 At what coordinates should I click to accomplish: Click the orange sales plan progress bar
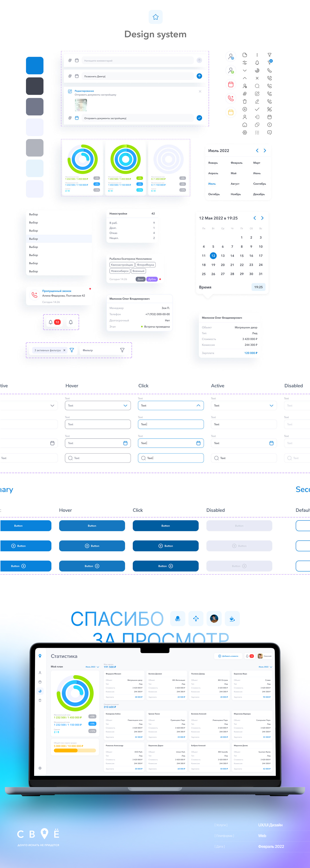[75, 750]
